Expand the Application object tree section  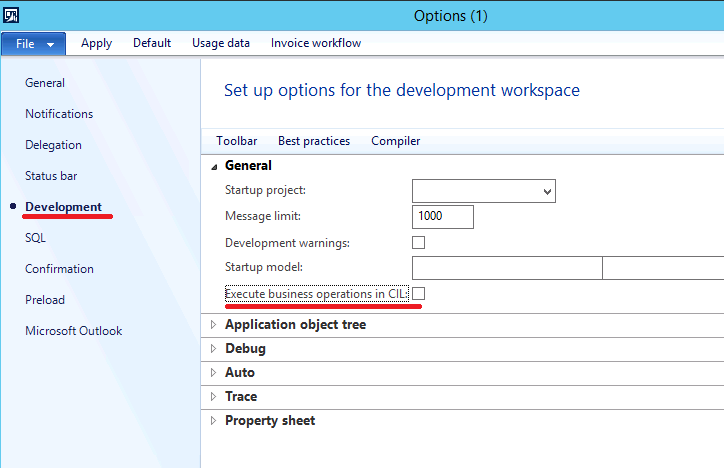click(x=213, y=324)
